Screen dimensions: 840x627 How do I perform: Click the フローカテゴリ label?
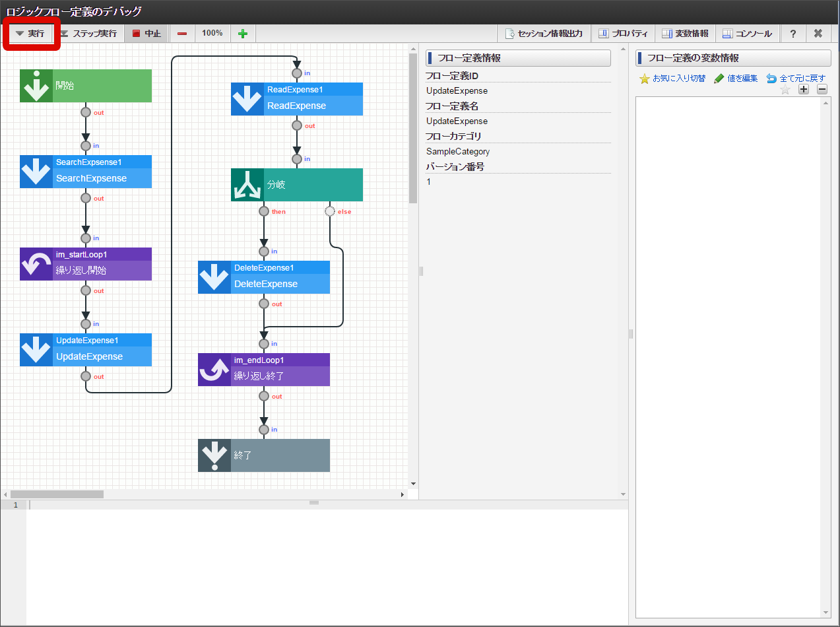click(x=453, y=137)
